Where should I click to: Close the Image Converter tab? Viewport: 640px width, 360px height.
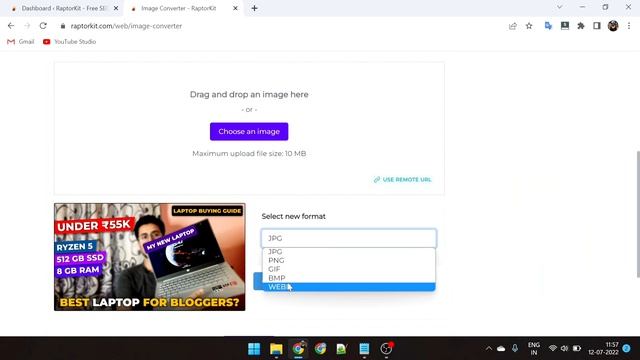(x=235, y=8)
